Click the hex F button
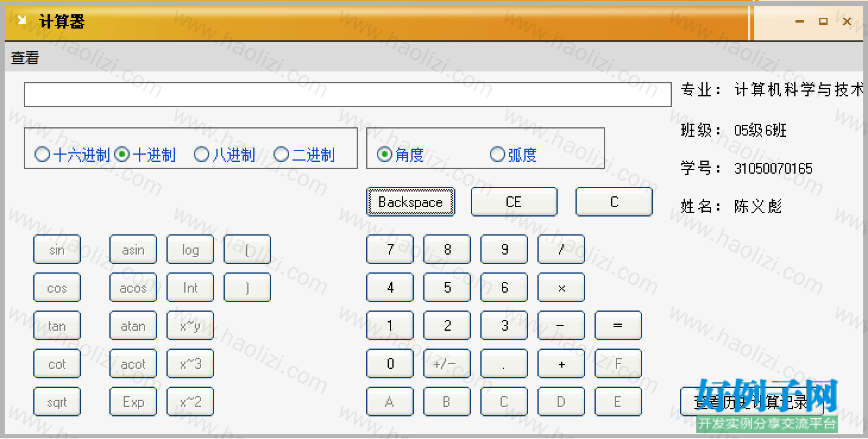 point(618,363)
